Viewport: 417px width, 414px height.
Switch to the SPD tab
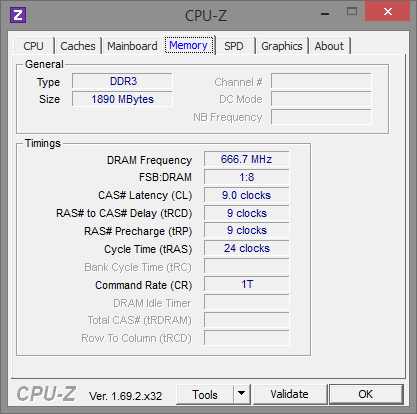coord(234,46)
